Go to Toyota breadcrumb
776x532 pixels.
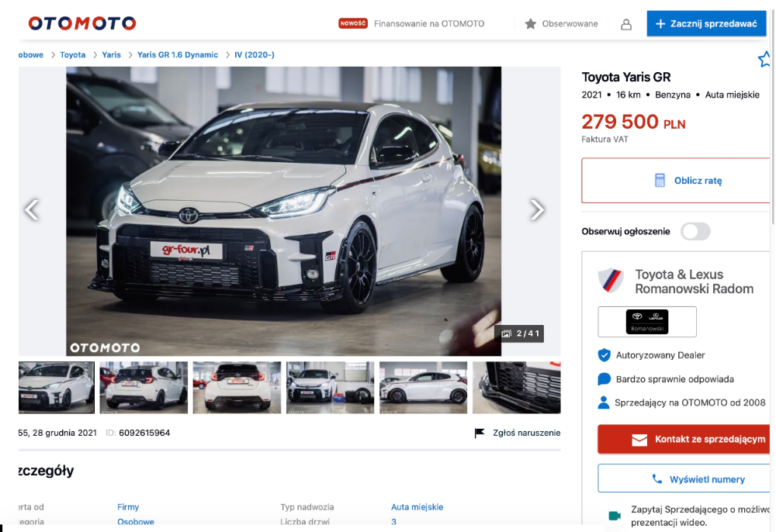coord(73,55)
